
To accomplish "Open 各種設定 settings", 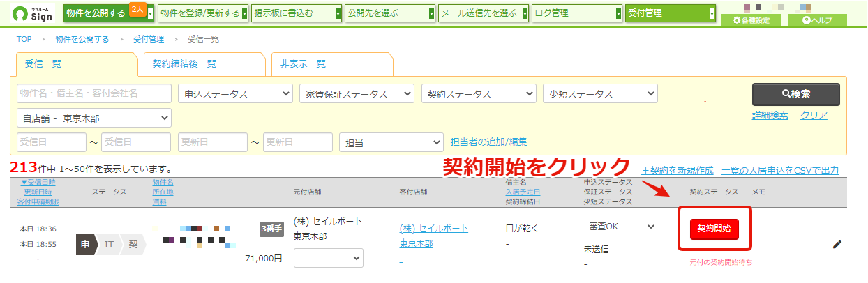I will click(751, 20).
